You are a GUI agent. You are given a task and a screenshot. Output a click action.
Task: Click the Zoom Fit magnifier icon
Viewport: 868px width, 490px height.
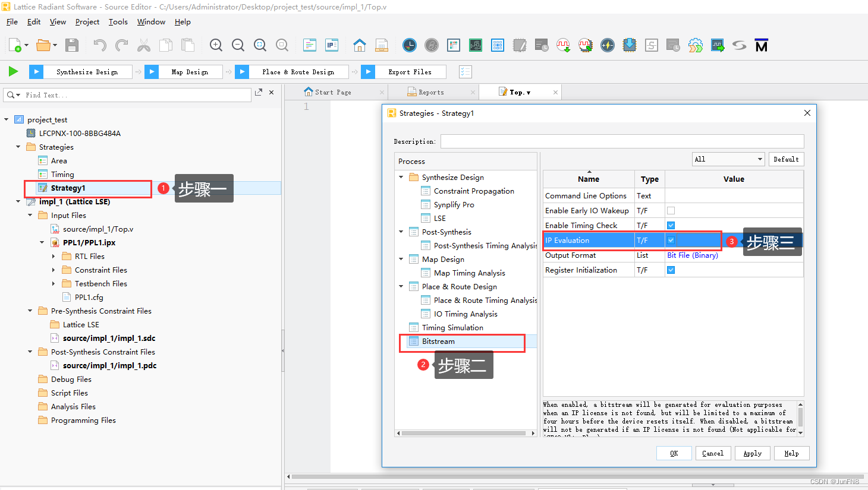click(260, 45)
